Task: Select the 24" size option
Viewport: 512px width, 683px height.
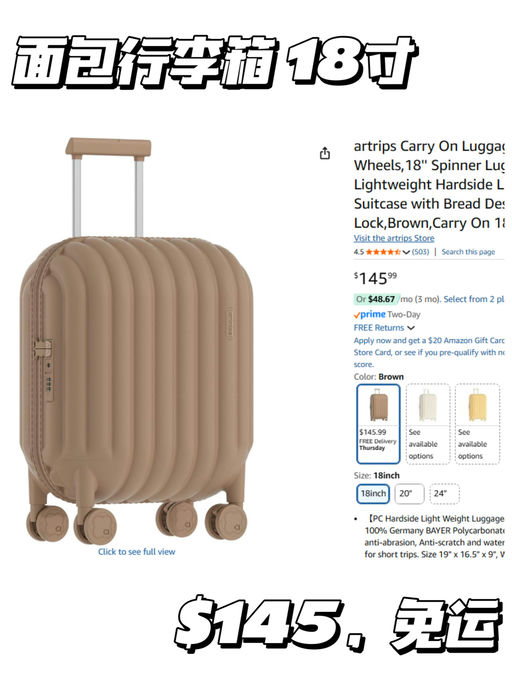Action: click(444, 494)
